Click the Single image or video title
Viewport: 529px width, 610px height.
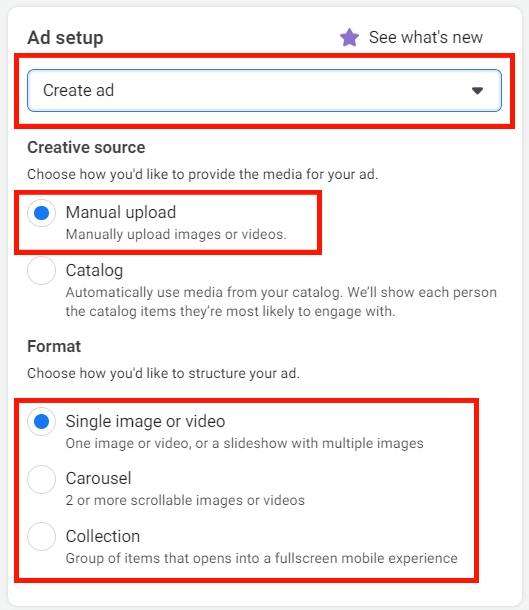(x=145, y=421)
